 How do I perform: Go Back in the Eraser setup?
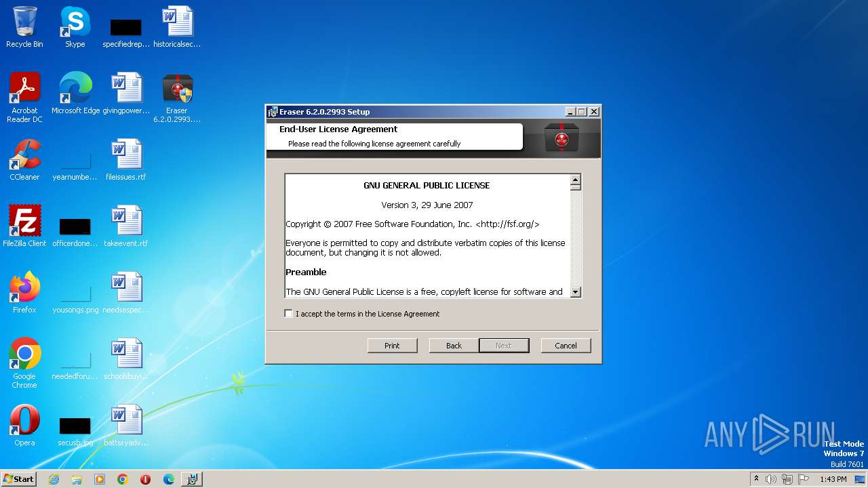coord(454,346)
